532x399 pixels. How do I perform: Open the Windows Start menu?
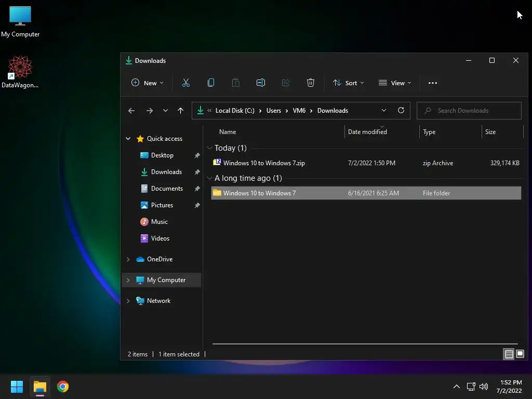(17, 387)
